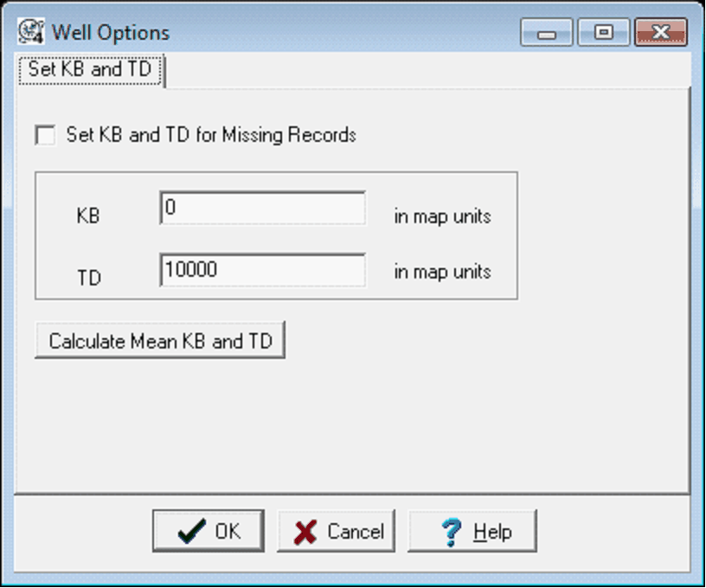706x588 pixels.
Task: Dismiss changes with the Cancel button text
Action: pos(355,532)
